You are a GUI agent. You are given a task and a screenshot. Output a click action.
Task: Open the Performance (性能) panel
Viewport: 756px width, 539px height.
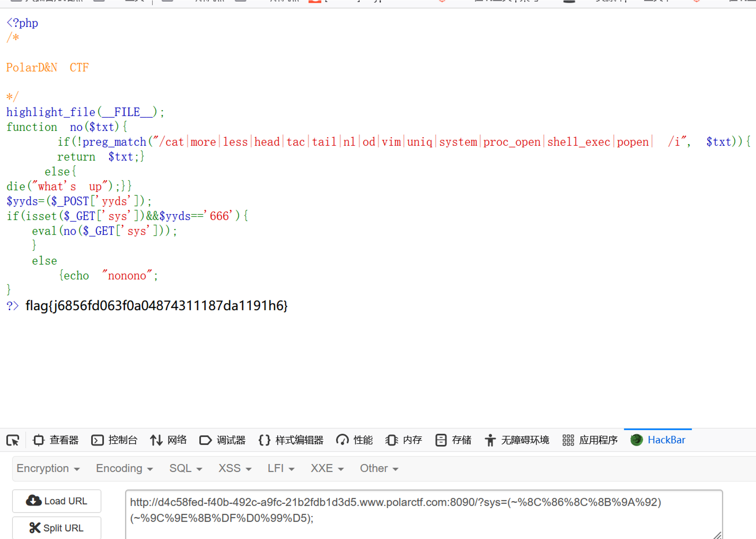(354, 440)
